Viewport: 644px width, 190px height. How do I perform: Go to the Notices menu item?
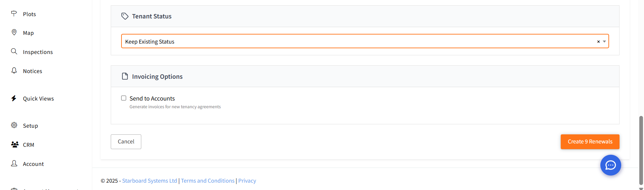tap(33, 71)
